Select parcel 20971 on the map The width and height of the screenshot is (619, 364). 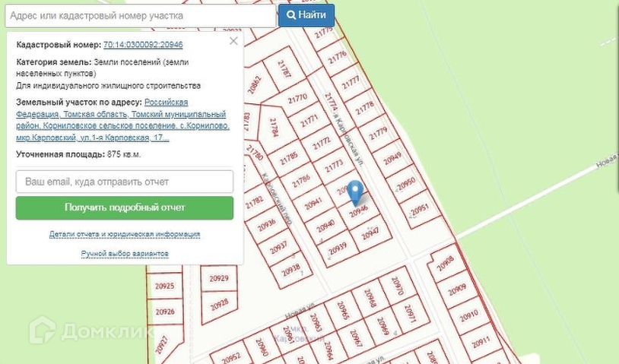point(410,315)
